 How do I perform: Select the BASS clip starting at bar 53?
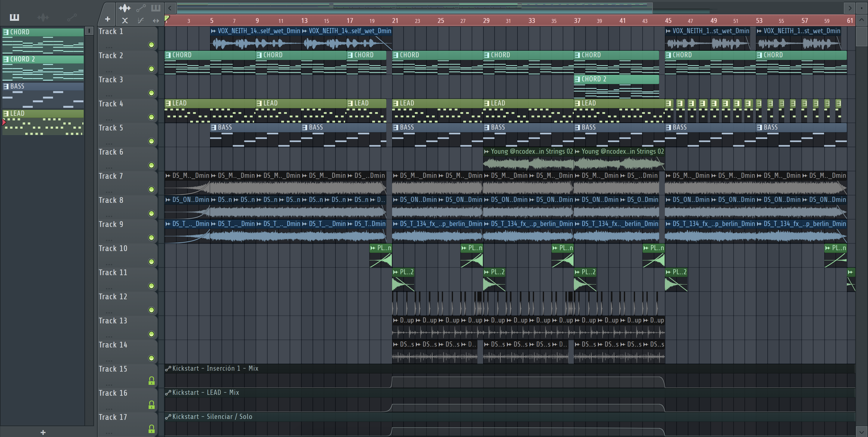click(x=801, y=135)
